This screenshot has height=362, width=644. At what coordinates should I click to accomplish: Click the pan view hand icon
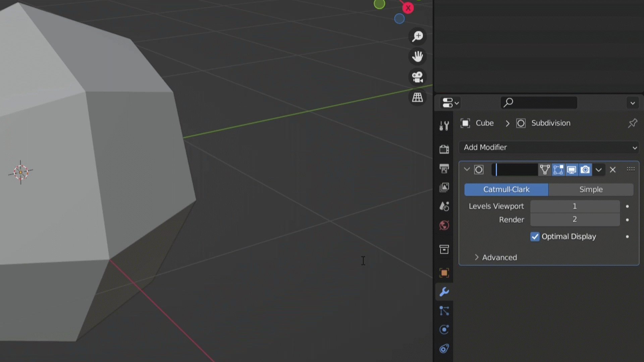pyautogui.click(x=418, y=56)
